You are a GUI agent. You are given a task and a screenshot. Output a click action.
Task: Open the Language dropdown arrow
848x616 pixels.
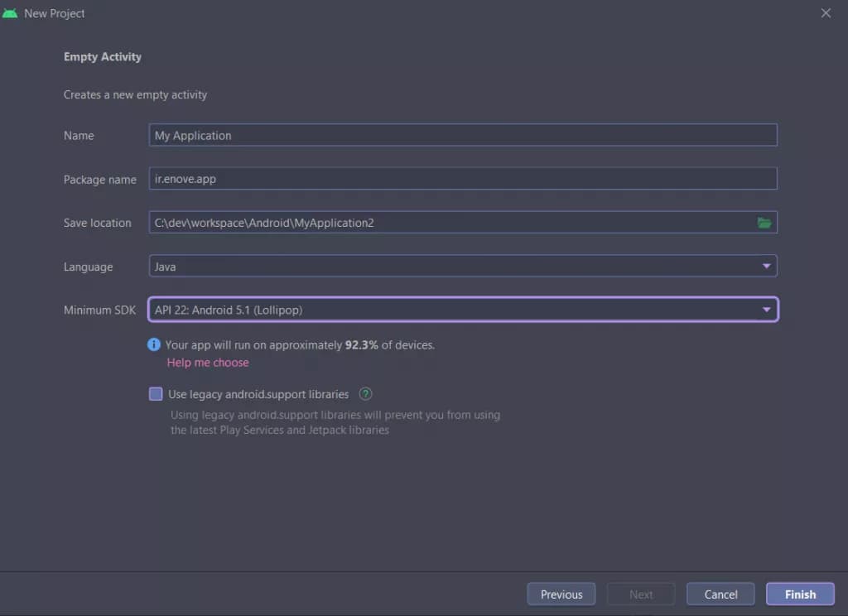pyautogui.click(x=766, y=266)
